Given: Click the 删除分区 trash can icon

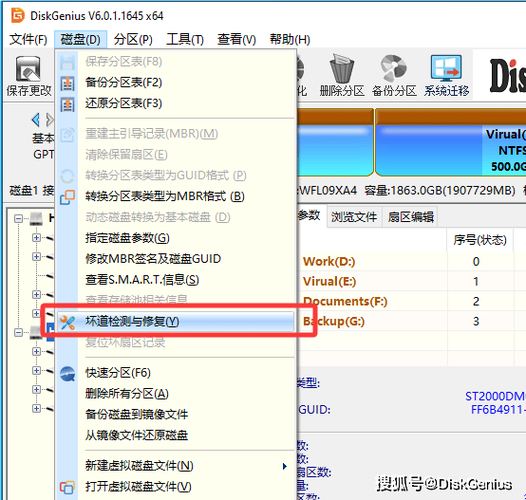Looking at the screenshot, I should click(341, 69).
